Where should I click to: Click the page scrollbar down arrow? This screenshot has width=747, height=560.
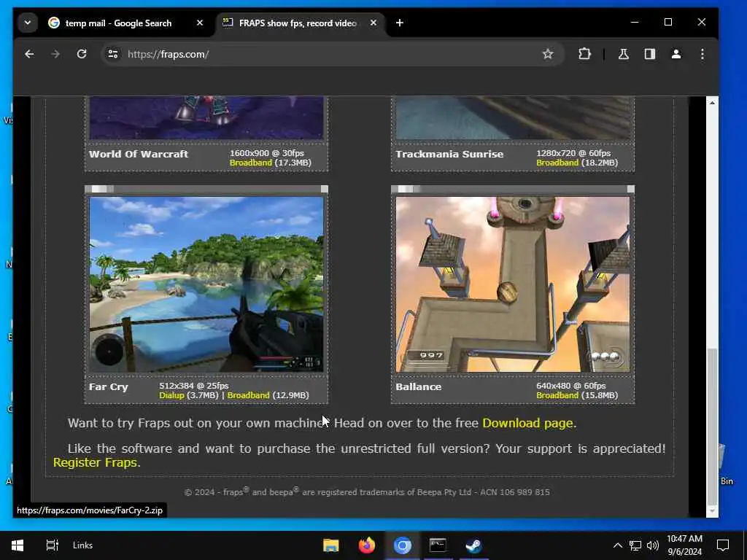coord(712,511)
